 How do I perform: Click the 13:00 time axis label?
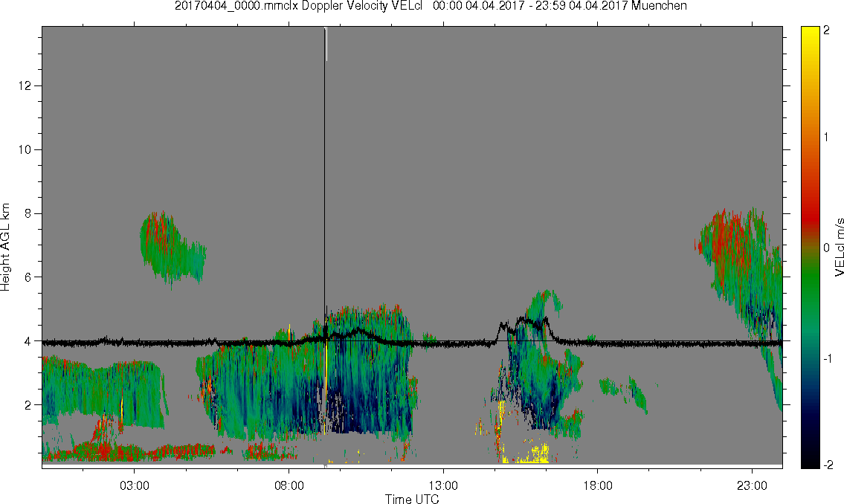coord(443,485)
